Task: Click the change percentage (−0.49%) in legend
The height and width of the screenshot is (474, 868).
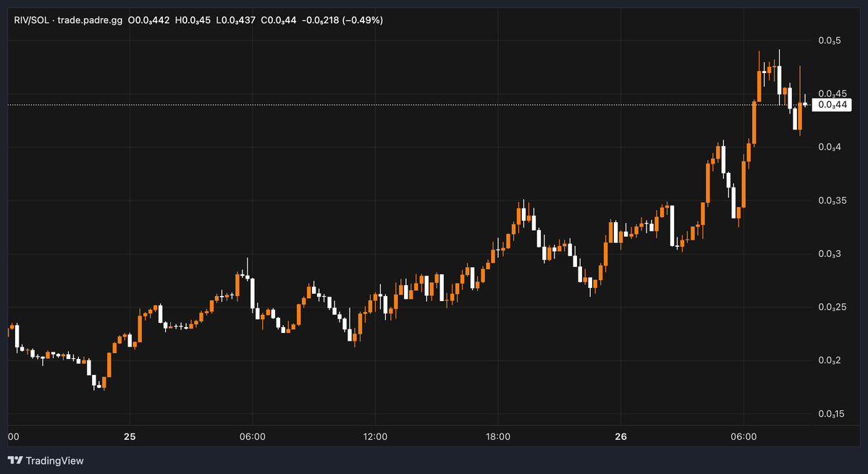Action: [x=363, y=20]
